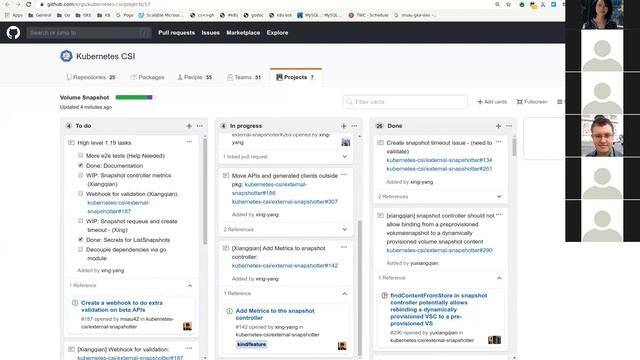The height and width of the screenshot is (360, 640).
Task: Open options for Webhook for validation card at the bottom
Action: [x=189, y=349]
